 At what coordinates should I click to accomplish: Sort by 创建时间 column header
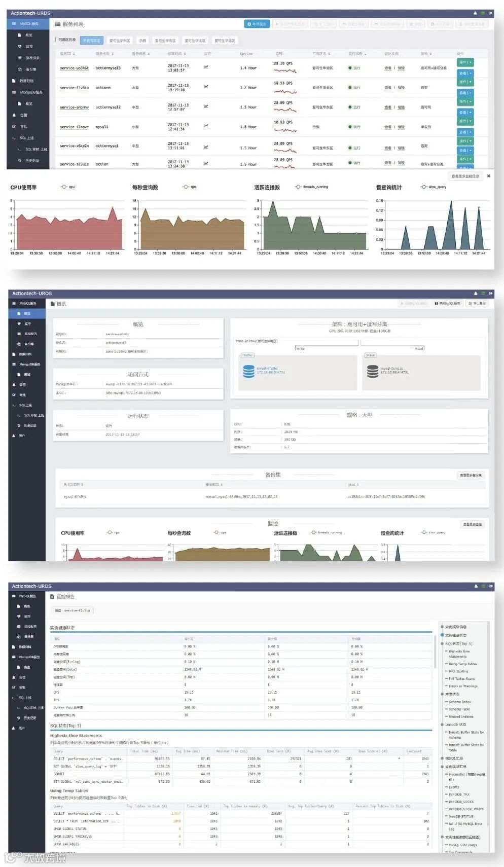pyautogui.click(x=177, y=54)
